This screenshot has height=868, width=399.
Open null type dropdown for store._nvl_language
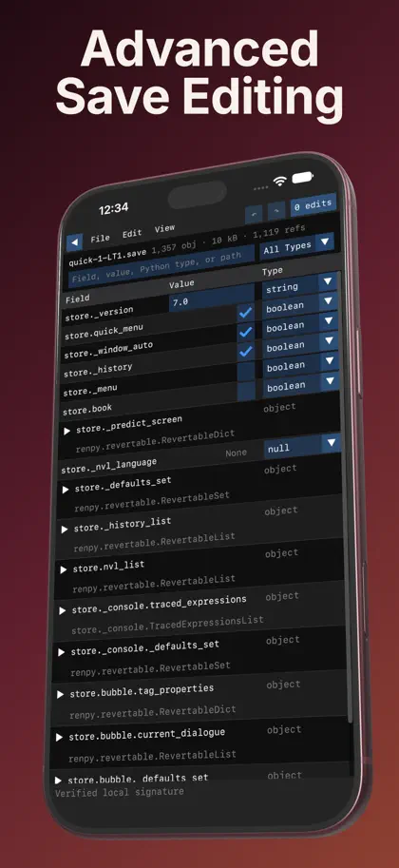[x=302, y=445]
